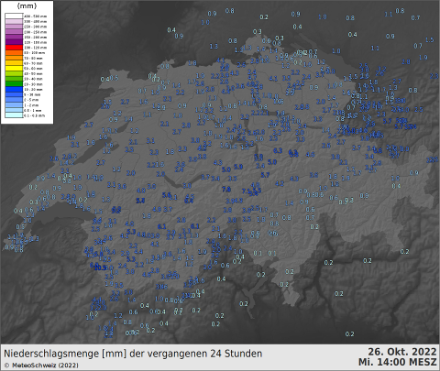Click the 7.8 precipitation value
The height and width of the screenshot is (371, 440).
pos(226,189)
